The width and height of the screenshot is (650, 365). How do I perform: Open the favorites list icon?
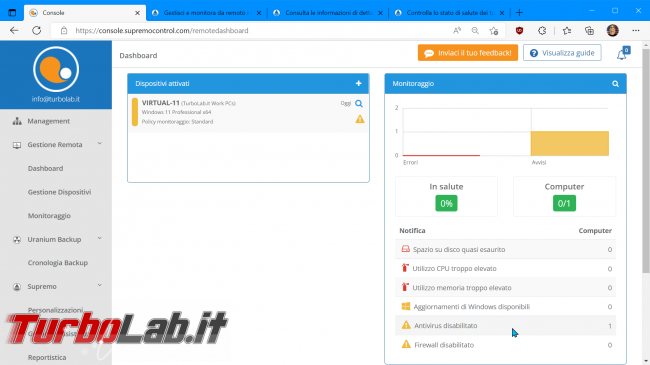pyautogui.click(x=567, y=30)
